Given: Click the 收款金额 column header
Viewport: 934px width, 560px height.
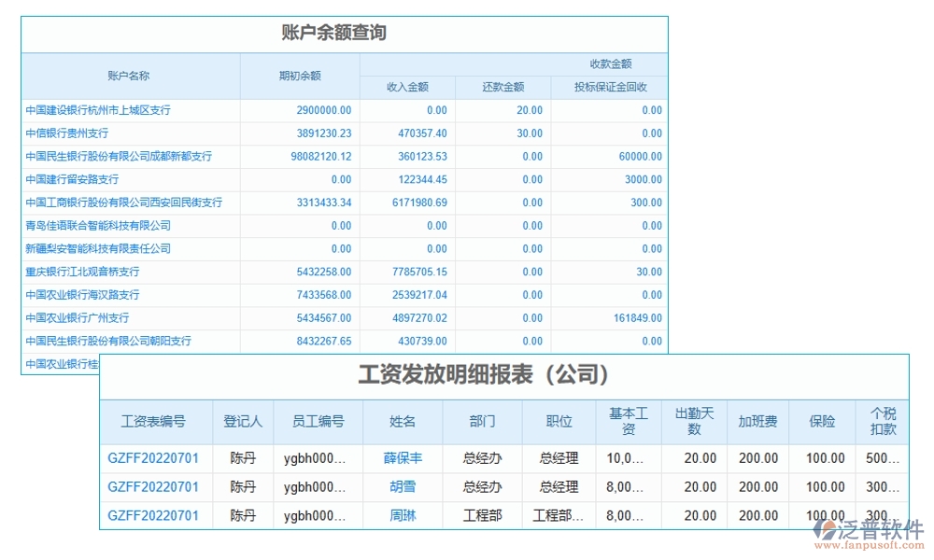Looking at the screenshot, I should [x=618, y=64].
